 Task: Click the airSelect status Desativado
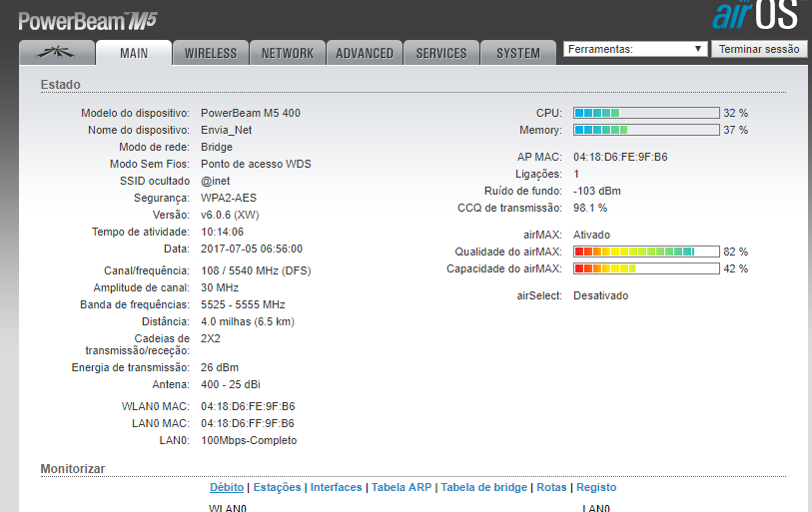(600, 296)
